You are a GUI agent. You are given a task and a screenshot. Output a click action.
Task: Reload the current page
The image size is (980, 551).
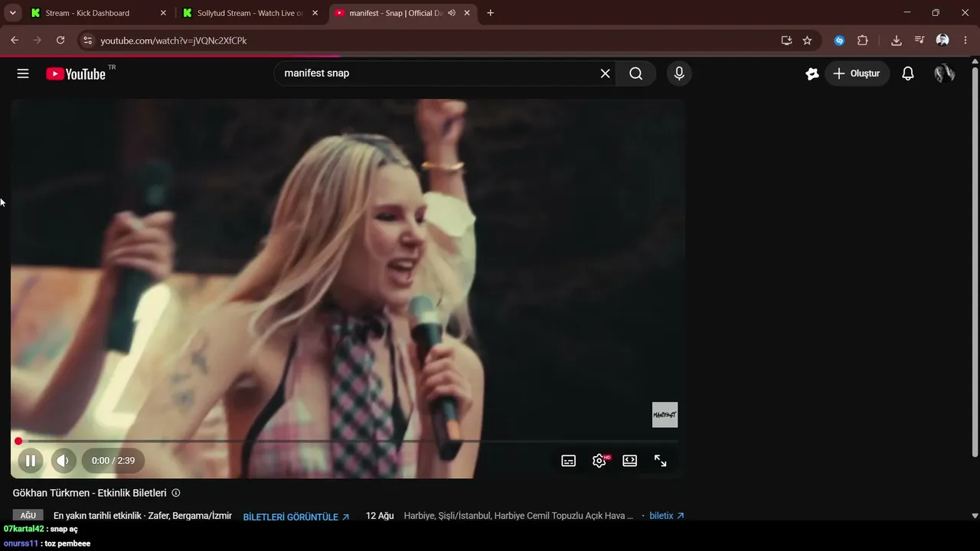pyautogui.click(x=60, y=41)
